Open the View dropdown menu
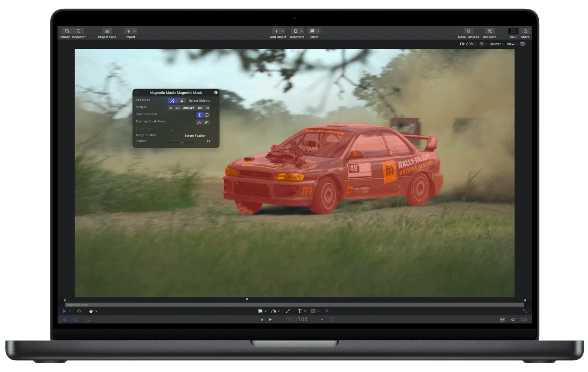588x372 pixels. (511, 44)
